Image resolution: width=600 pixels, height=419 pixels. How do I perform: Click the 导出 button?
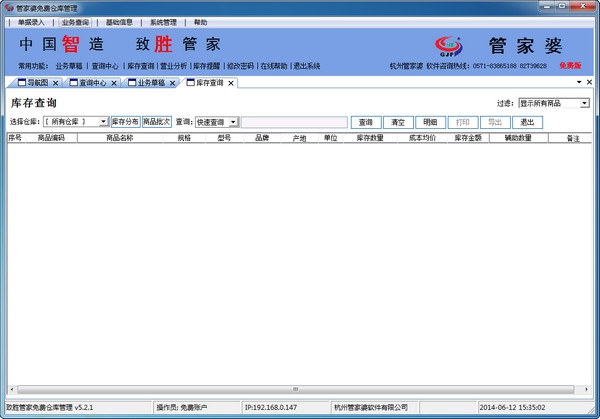tap(495, 122)
